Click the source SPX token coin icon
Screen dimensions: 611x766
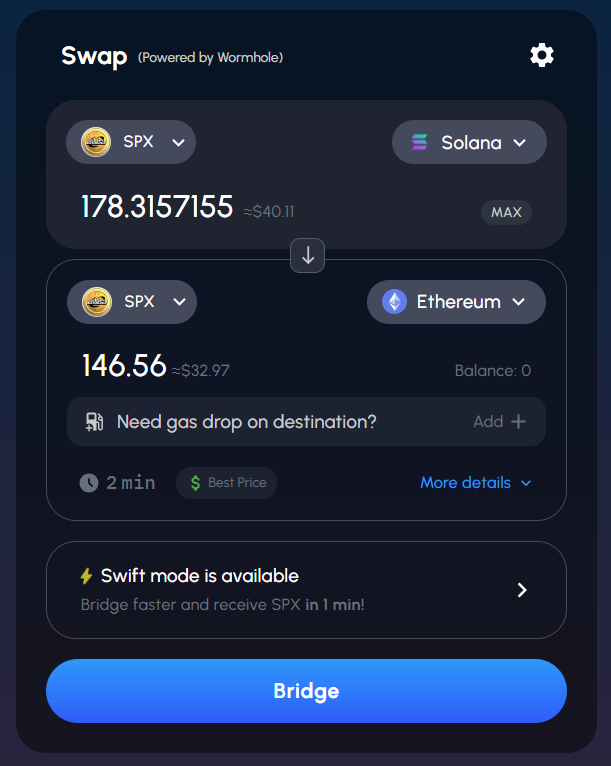[96, 142]
